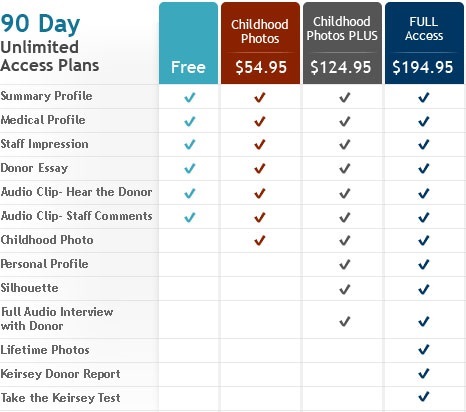
Task: Choose the Childhood Photos $54.95 plan
Action: pyautogui.click(x=260, y=43)
